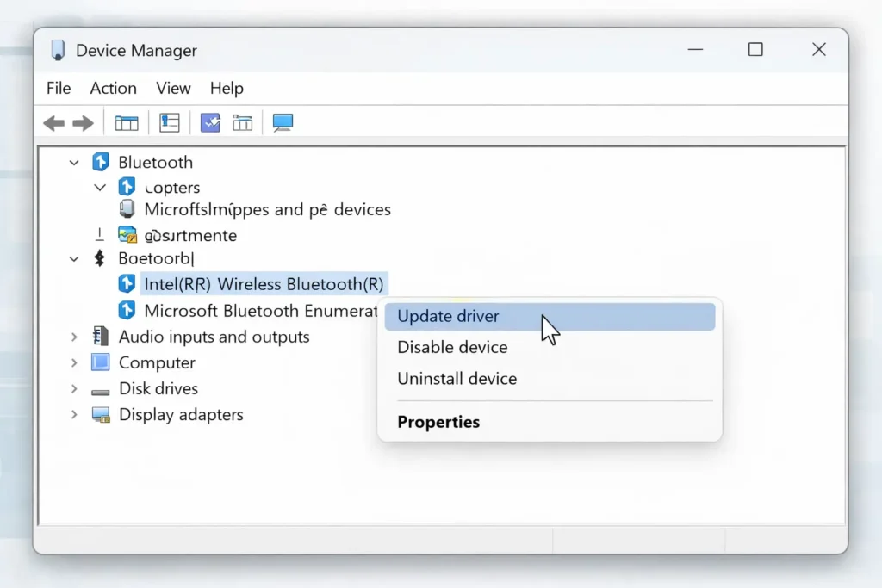Expand the Display adapters category
The image size is (882, 588).
74,414
